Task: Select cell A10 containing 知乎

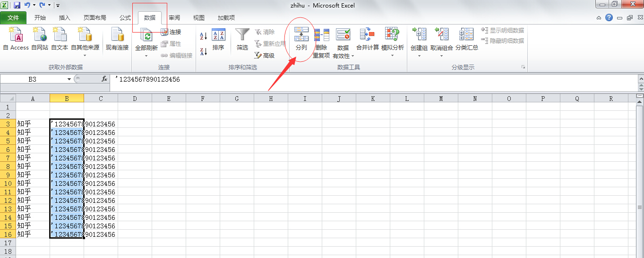Action: (x=33, y=183)
